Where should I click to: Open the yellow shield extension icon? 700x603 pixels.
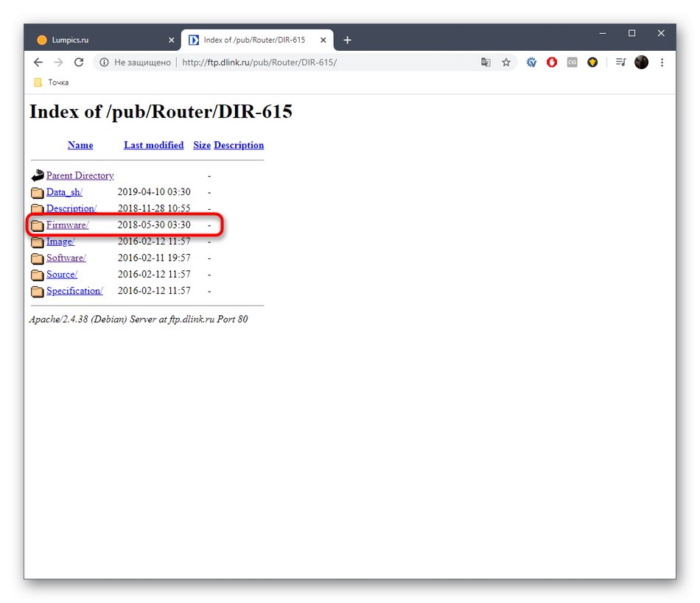[x=592, y=63]
